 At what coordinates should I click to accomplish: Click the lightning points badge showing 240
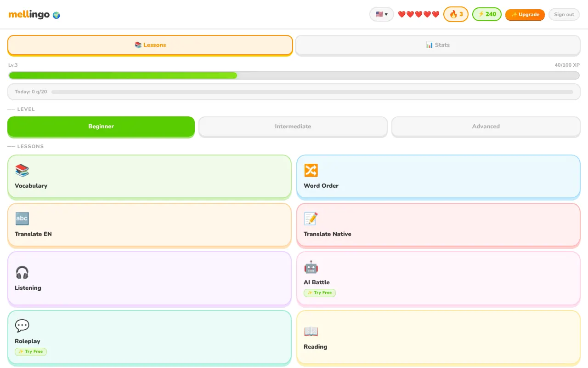pos(487,14)
